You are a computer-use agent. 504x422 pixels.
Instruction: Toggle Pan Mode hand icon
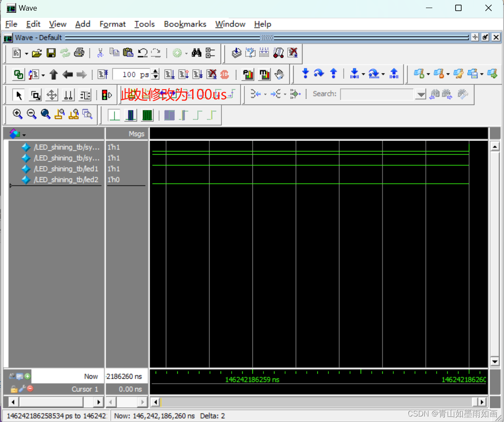[279, 74]
